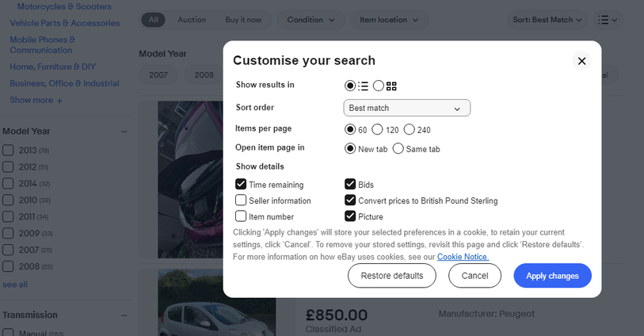This screenshot has width=644, height=336.
Task: Select Same tab radio option
Action: (398, 148)
